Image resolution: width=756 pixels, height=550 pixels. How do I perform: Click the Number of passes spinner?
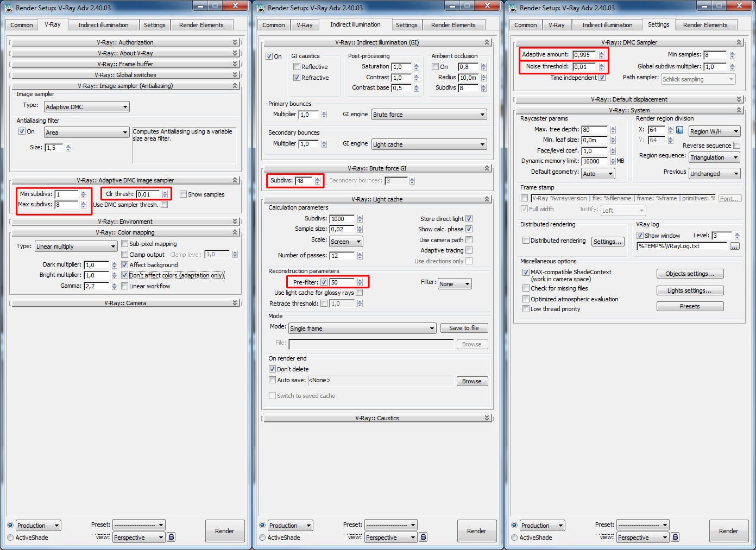click(360, 256)
